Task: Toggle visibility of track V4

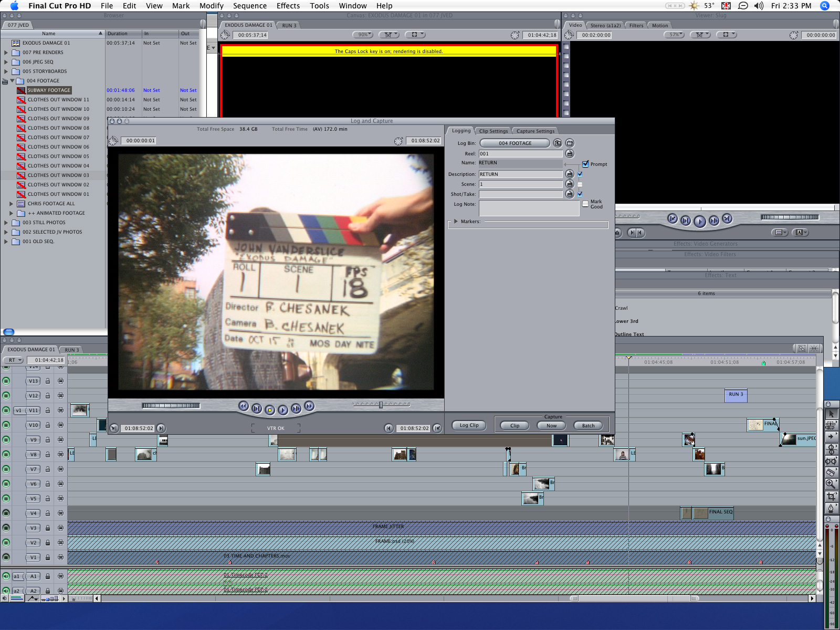Action: click(x=6, y=513)
